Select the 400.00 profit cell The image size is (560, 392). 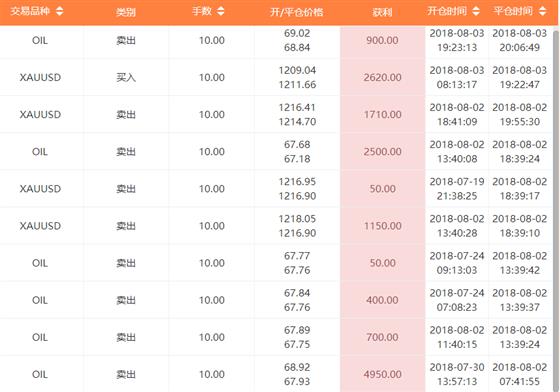point(382,300)
